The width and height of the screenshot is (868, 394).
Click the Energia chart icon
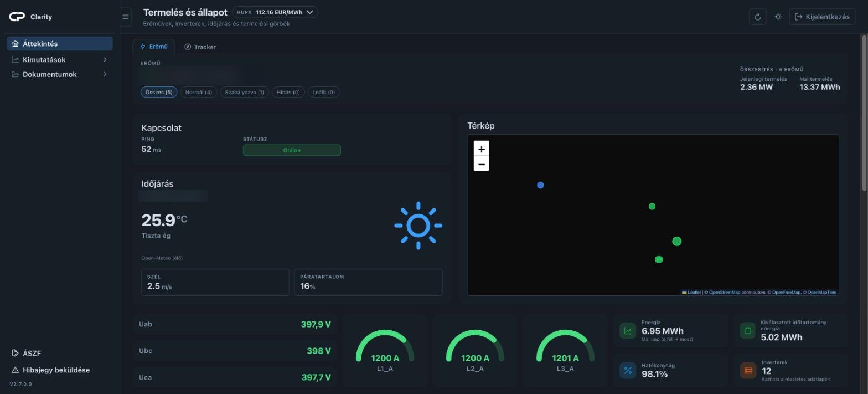pyautogui.click(x=628, y=331)
